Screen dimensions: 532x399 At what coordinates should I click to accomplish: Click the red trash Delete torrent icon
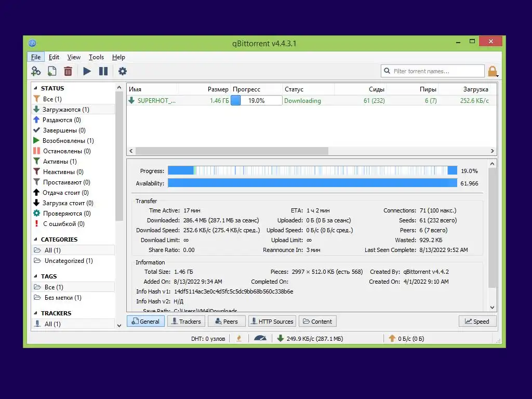(x=68, y=71)
